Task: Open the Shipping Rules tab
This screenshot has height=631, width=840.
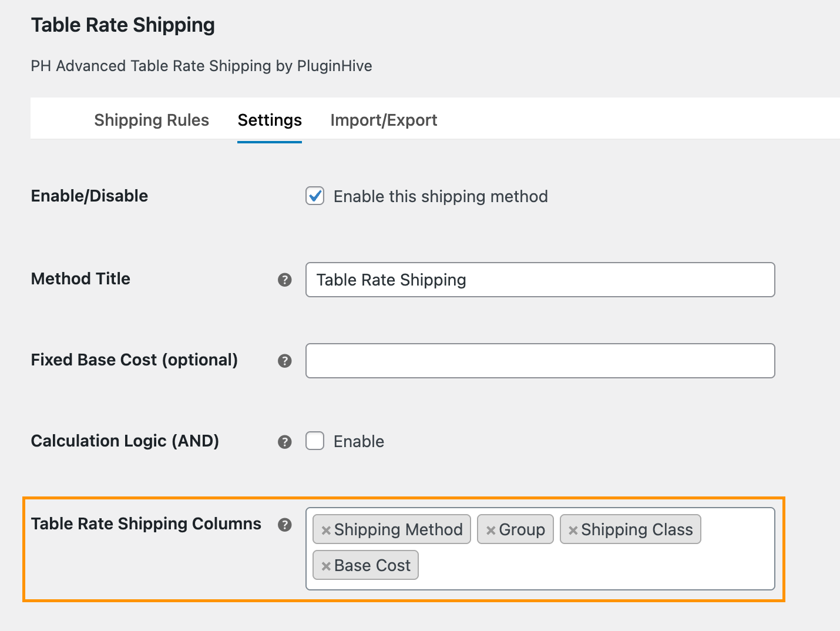Action: (x=152, y=120)
